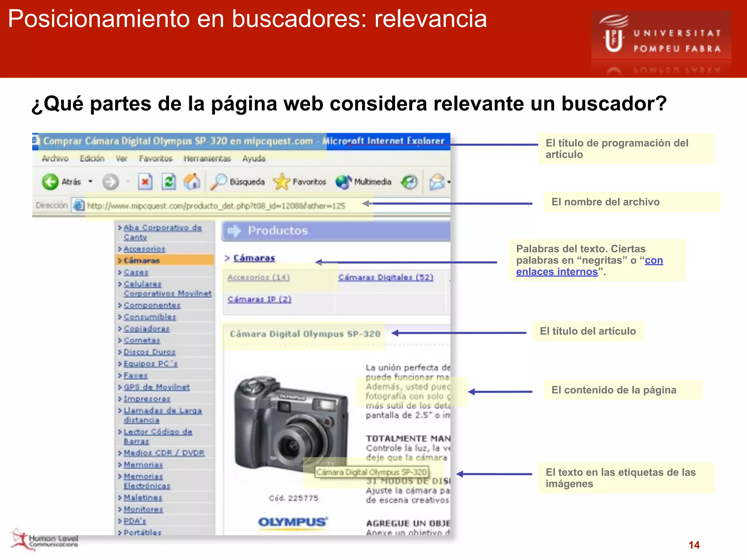Click the grey forward arrow icon
The width and height of the screenshot is (747, 560).
(110, 182)
